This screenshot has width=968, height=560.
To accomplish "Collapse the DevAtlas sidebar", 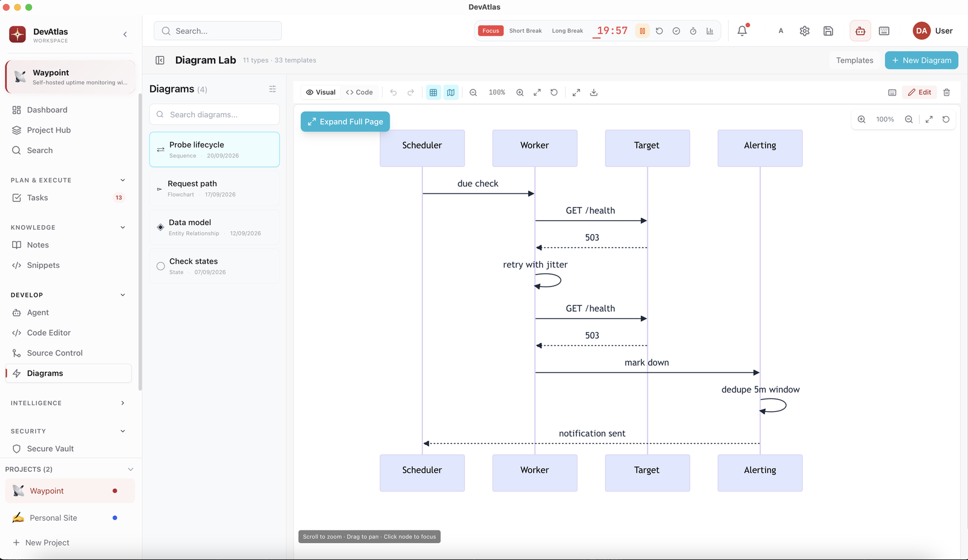I will (125, 34).
